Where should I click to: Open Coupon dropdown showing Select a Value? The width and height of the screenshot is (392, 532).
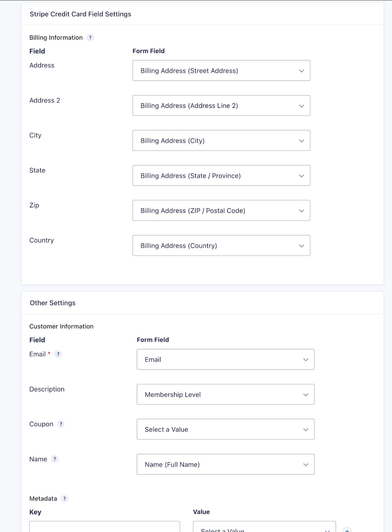click(x=226, y=429)
